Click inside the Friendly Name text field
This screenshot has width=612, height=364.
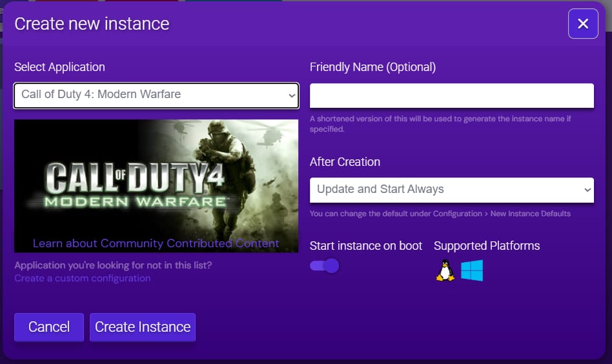pos(451,96)
